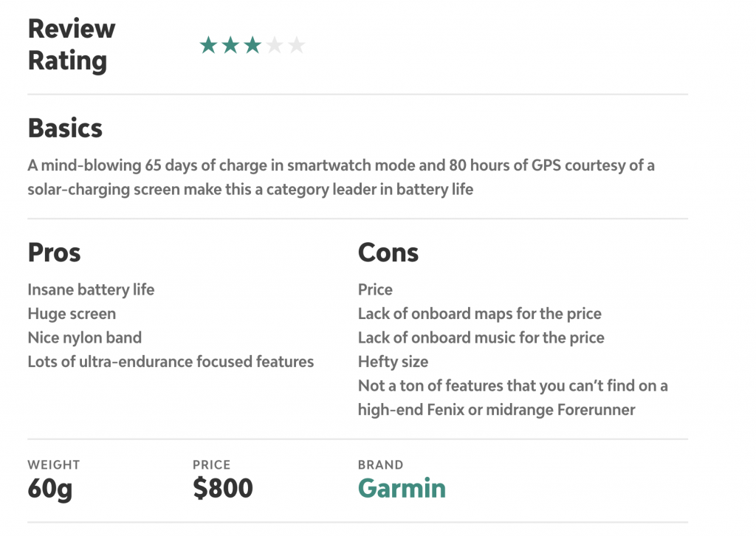This screenshot has height=536, width=756.
Task: Open the Garmin brand link
Action: (402, 488)
